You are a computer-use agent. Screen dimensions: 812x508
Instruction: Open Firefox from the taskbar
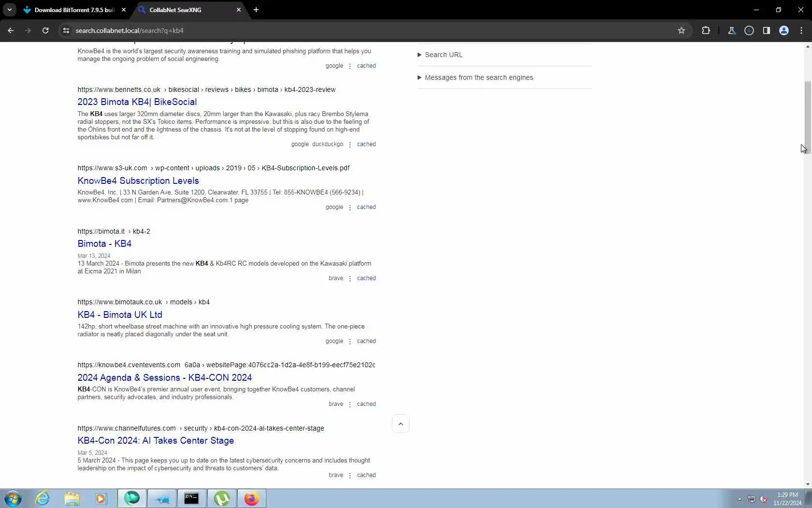point(251,498)
